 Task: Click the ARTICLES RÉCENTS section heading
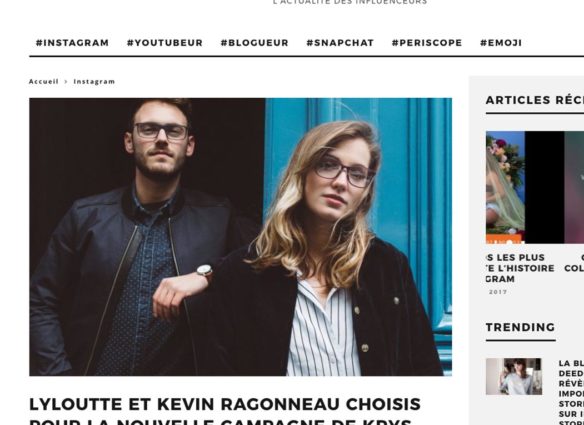[534, 100]
